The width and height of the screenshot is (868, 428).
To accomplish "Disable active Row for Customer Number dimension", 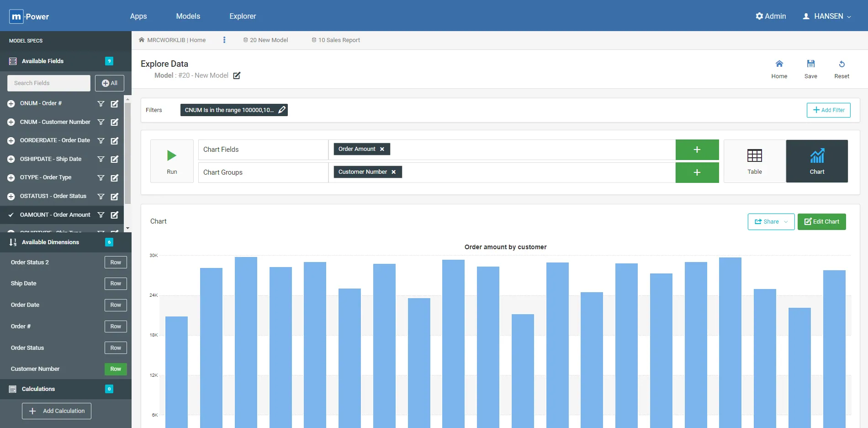I will (116, 369).
